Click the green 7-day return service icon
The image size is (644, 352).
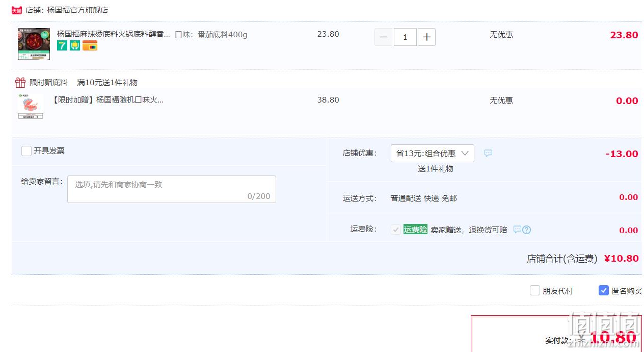point(62,45)
